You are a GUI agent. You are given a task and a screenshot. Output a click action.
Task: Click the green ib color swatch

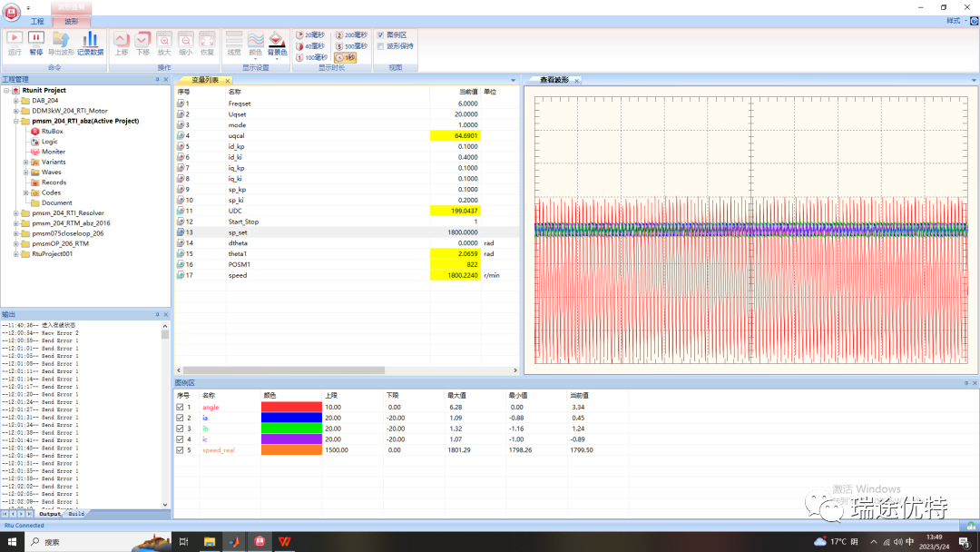click(x=291, y=429)
